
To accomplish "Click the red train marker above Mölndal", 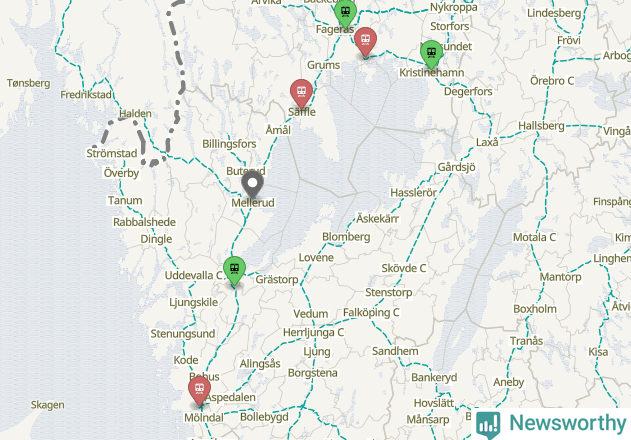I will (199, 390).
